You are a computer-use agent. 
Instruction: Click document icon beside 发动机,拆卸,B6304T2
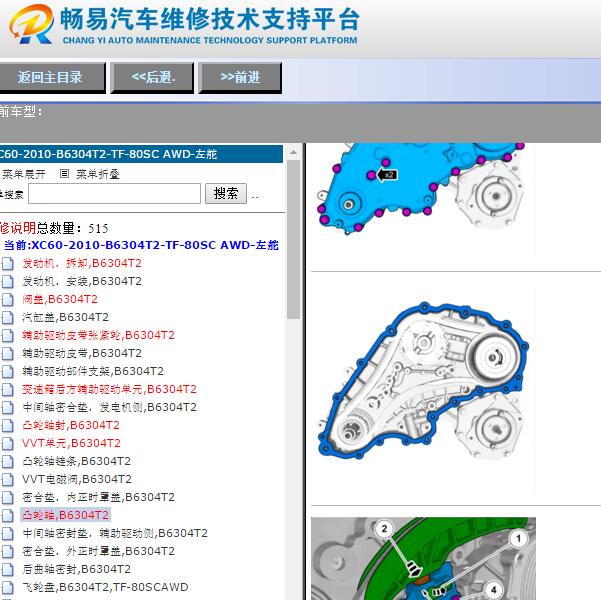(x=7, y=264)
